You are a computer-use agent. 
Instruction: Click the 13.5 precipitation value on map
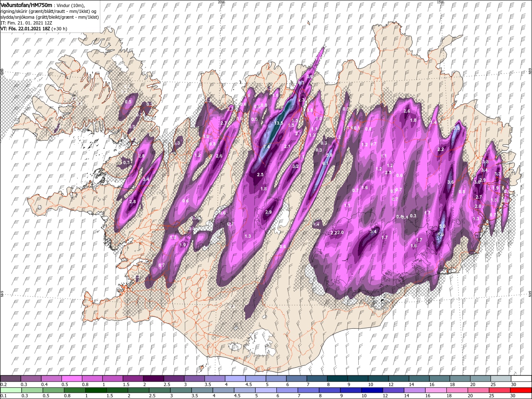tap(278, 123)
